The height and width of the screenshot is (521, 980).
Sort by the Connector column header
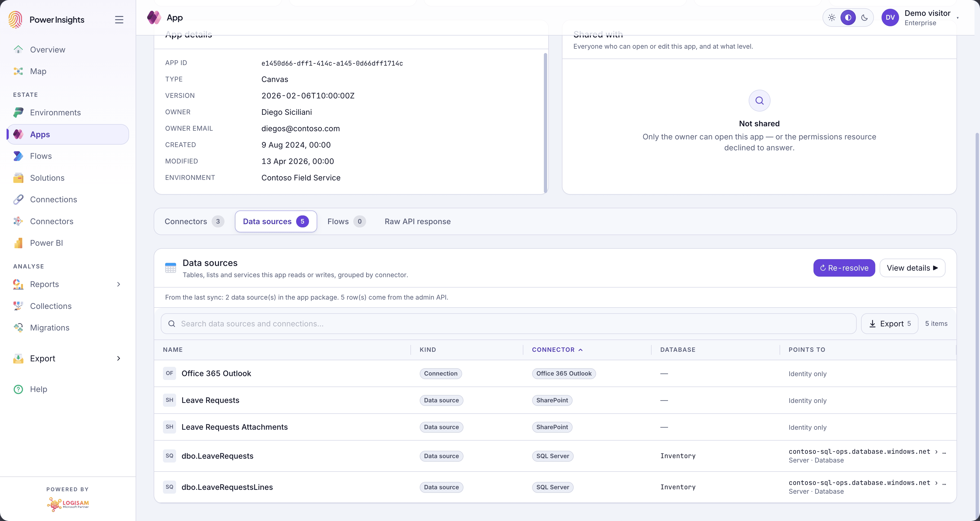(x=557, y=350)
